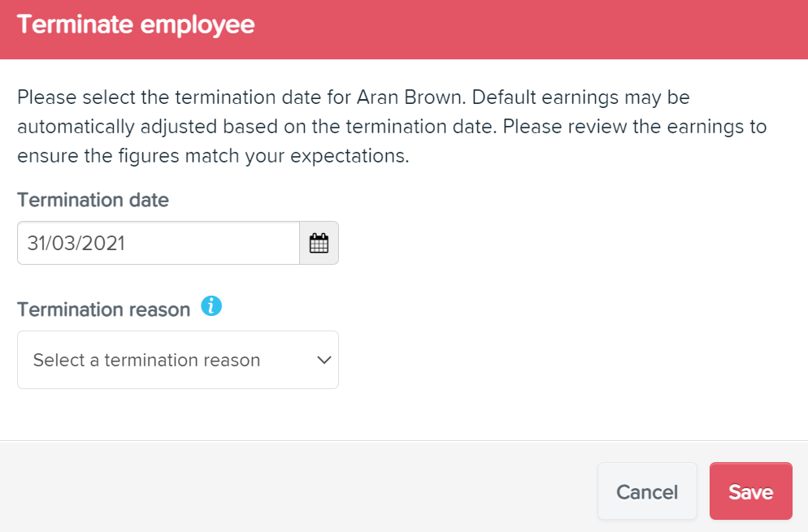The width and height of the screenshot is (808, 532).
Task: Select the 31/03/2021 date text
Action: click(x=76, y=243)
